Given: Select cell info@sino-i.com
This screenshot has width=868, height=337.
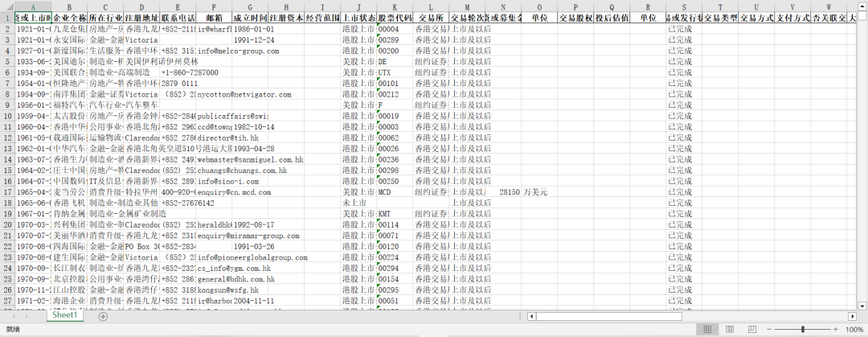Looking at the screenshot, I should click(x=214, y=181).
